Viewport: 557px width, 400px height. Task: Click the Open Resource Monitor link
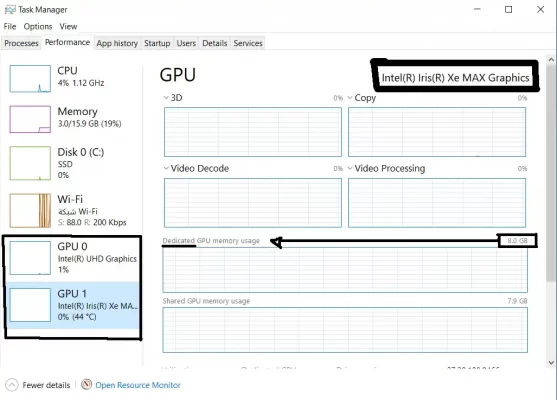pyautogui.click(x=138, y=385)
